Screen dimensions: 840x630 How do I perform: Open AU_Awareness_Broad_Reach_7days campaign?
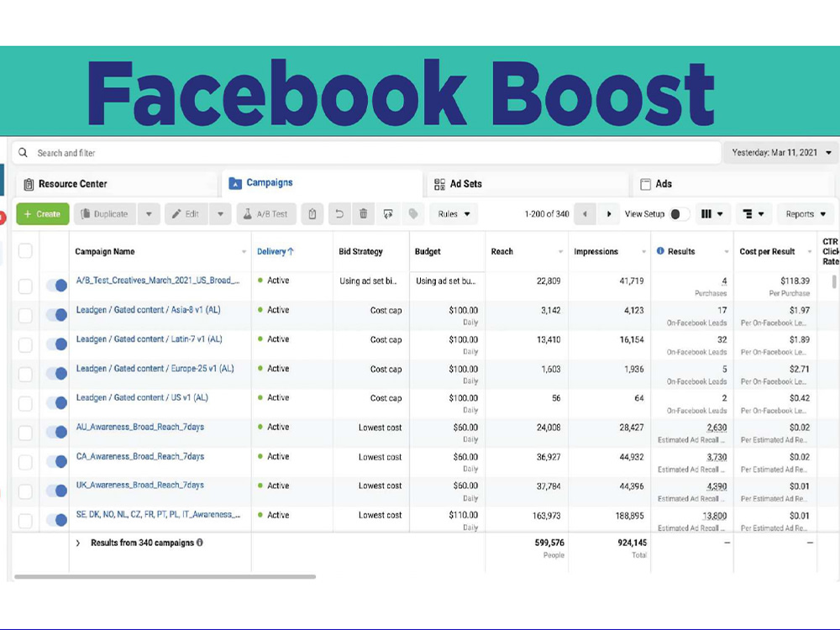point(139,427)
